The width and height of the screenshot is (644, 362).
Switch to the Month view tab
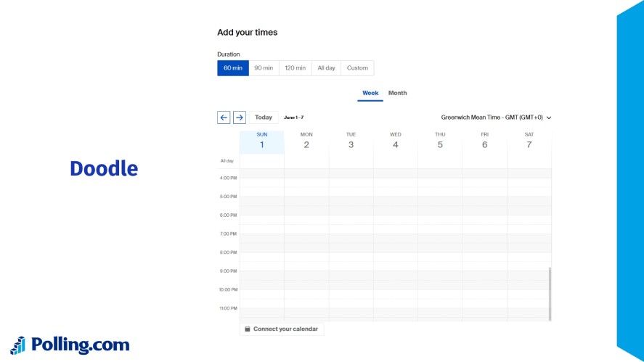[398, 93]
